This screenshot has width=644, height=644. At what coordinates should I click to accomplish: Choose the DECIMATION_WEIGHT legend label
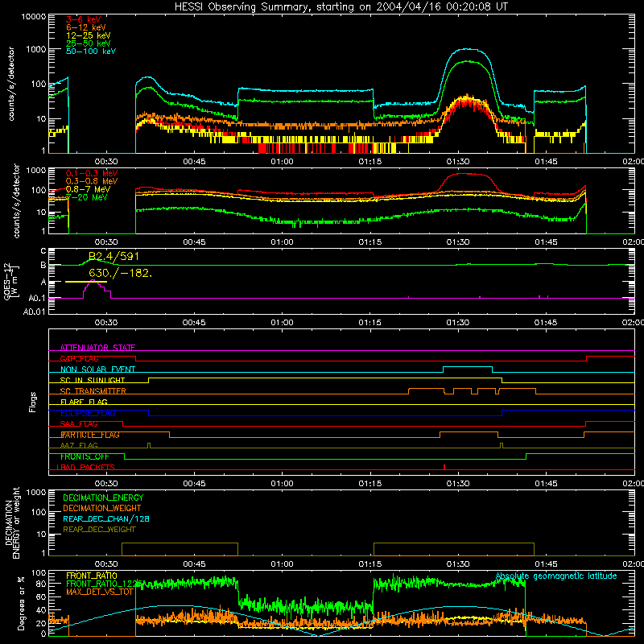tap(102, 508)
